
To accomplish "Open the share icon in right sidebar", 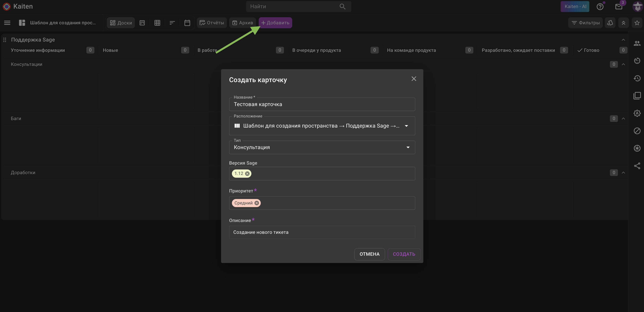I will click(637, 166).
